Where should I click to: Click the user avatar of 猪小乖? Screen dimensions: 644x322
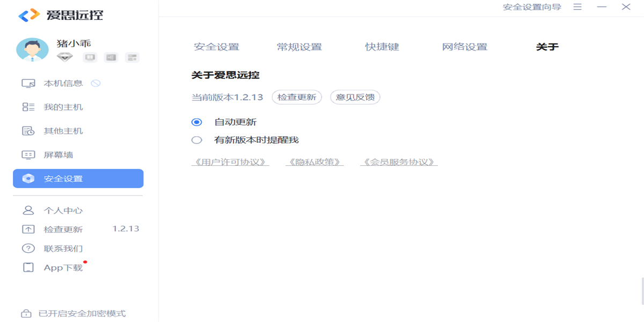point(32,50)
